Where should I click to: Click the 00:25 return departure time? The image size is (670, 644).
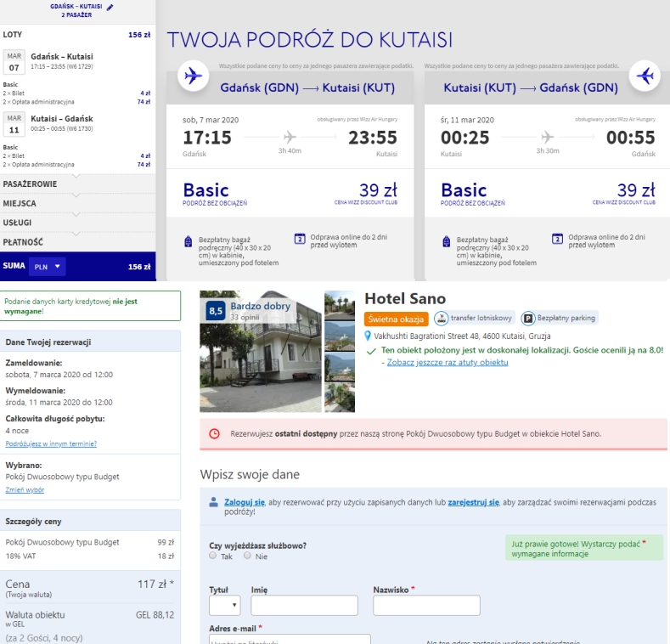click(x=464, y=138)
